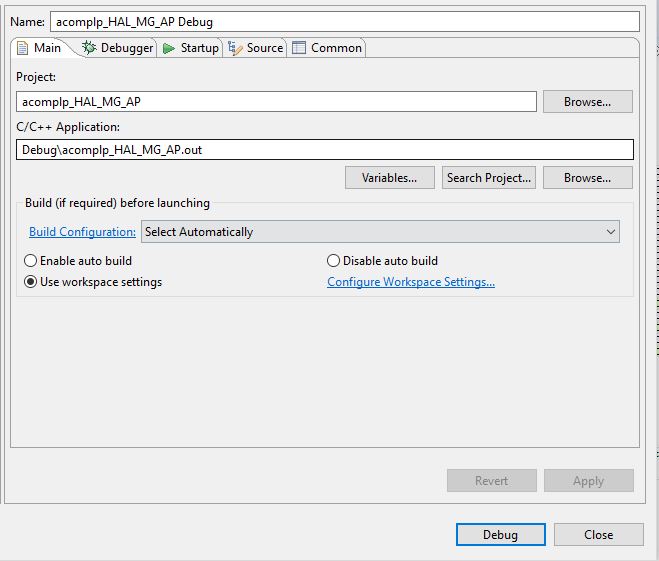Click the Search Project button
659x561 pixels.
pos(489,178)
